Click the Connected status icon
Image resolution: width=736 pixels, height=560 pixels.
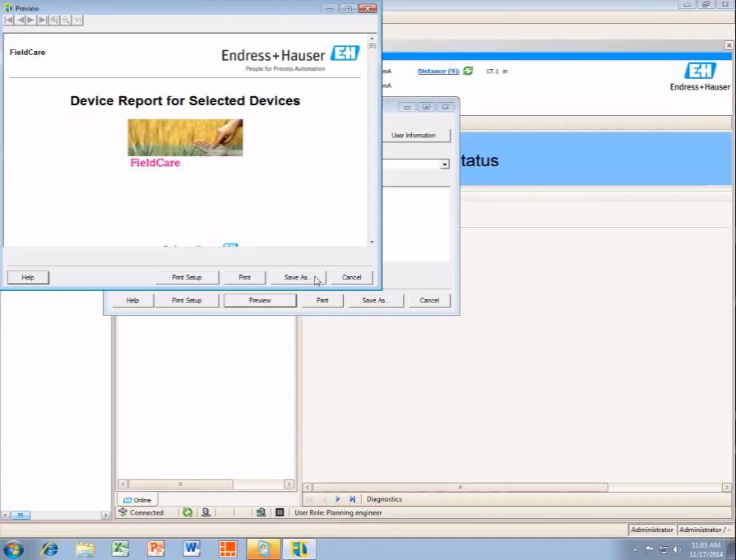click(x=123, y=512)
